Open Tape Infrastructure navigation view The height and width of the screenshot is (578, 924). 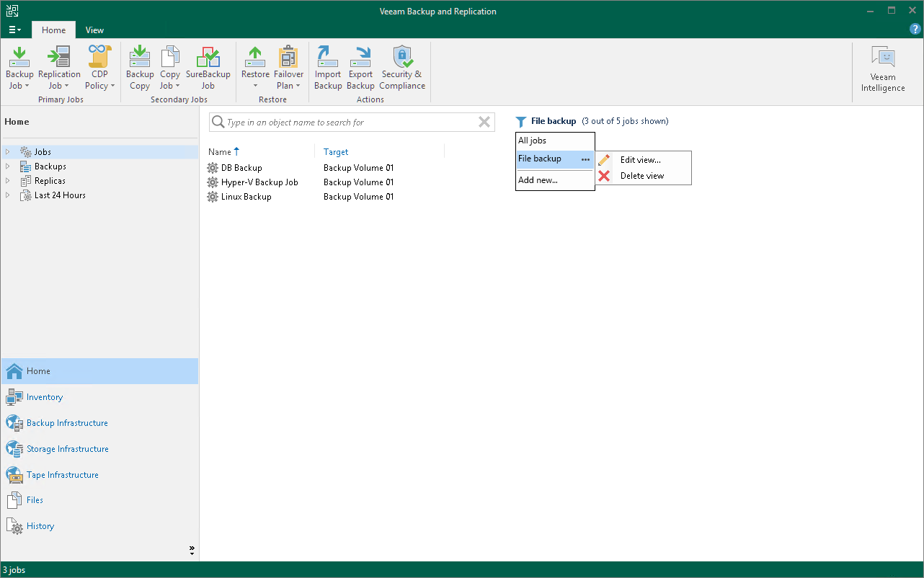tap(99, 475)
